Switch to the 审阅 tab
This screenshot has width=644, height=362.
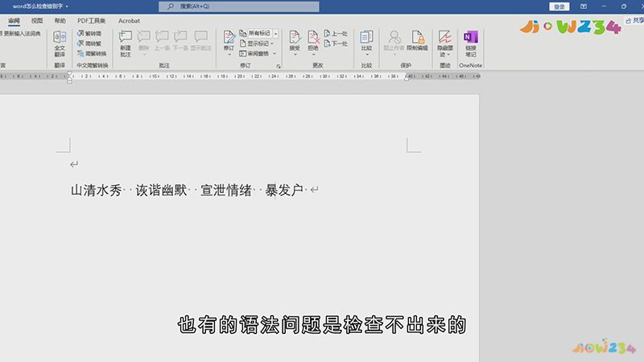click(x=14, y=21)
